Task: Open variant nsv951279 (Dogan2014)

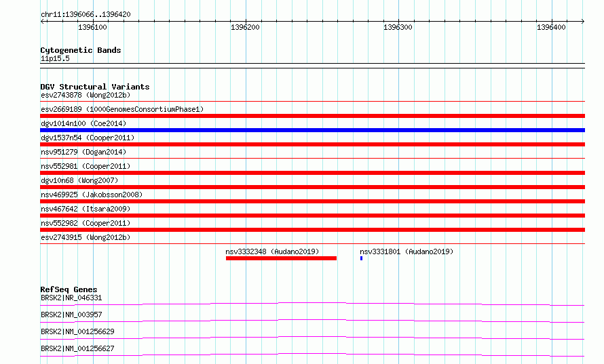Action: tap(83, 152)
